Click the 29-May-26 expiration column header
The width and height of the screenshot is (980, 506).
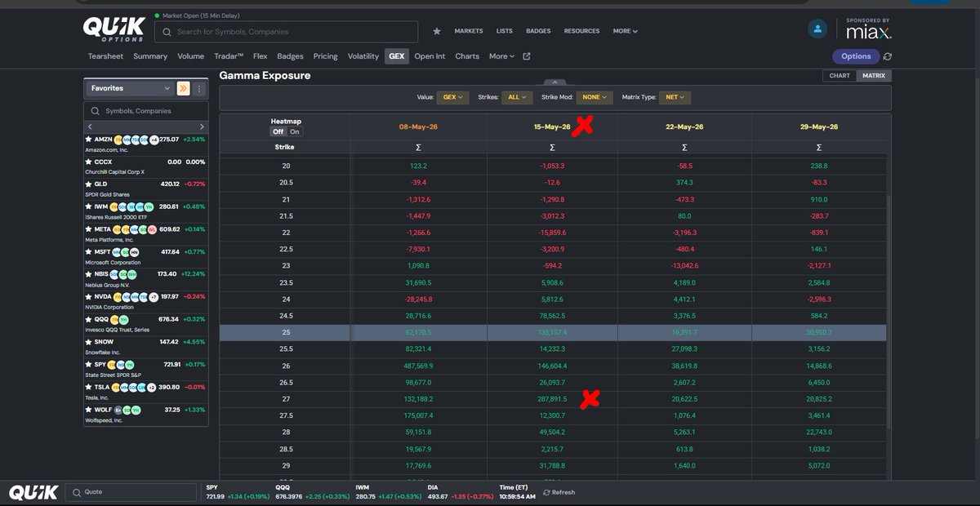(x=819, y=126)
